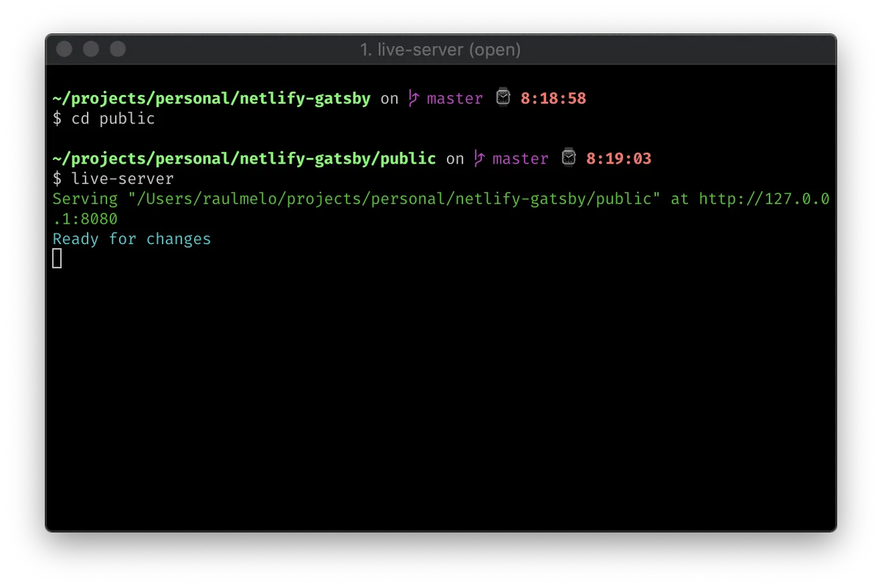Click the git branch icon before 8:18:58's master
The height and width of the screenshot is (588, 882).
click(x=413, y=98)
